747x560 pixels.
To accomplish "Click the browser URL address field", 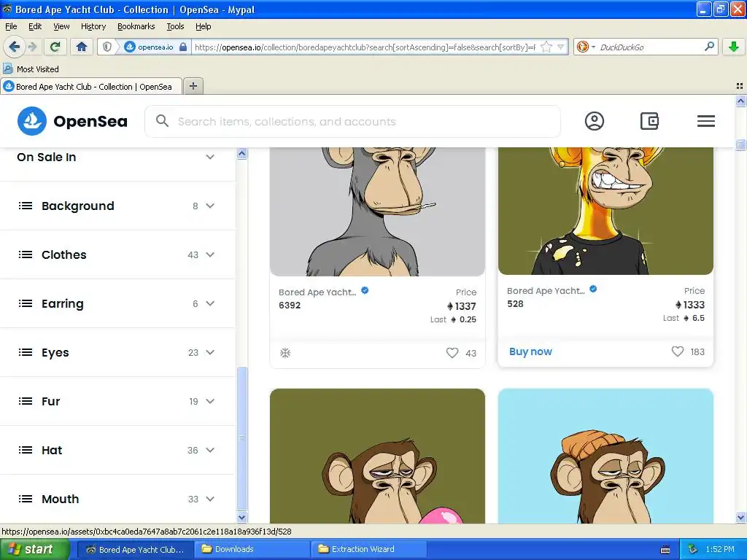I will pyautogui.click(x=365, y=47).
